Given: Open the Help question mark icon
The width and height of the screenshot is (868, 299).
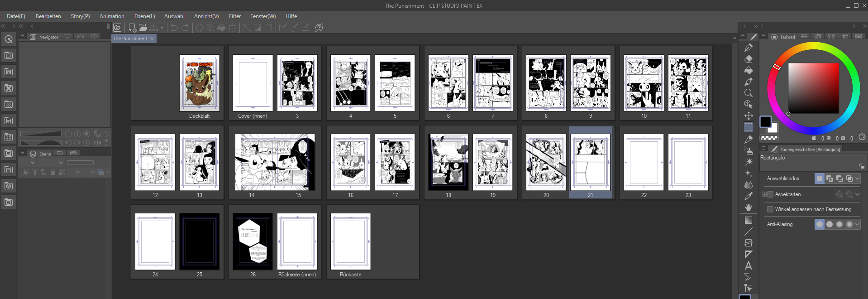Looking at the screenshot, I should click(319, 28).
